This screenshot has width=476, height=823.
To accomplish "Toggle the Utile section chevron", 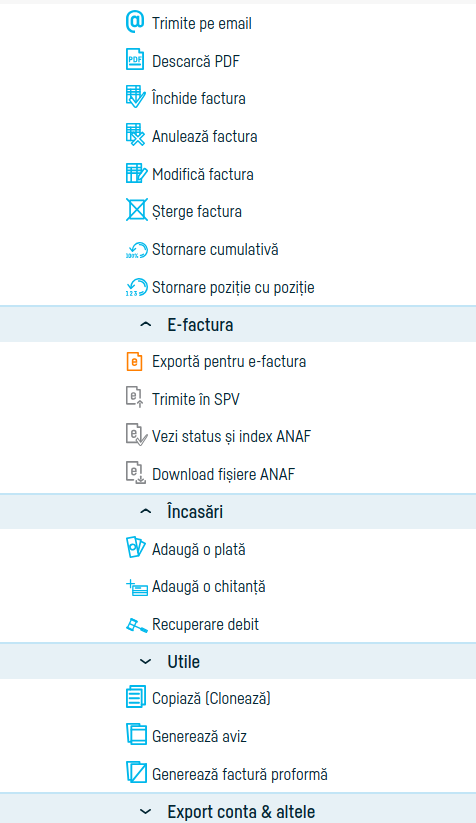I will (x=145, y=662).
